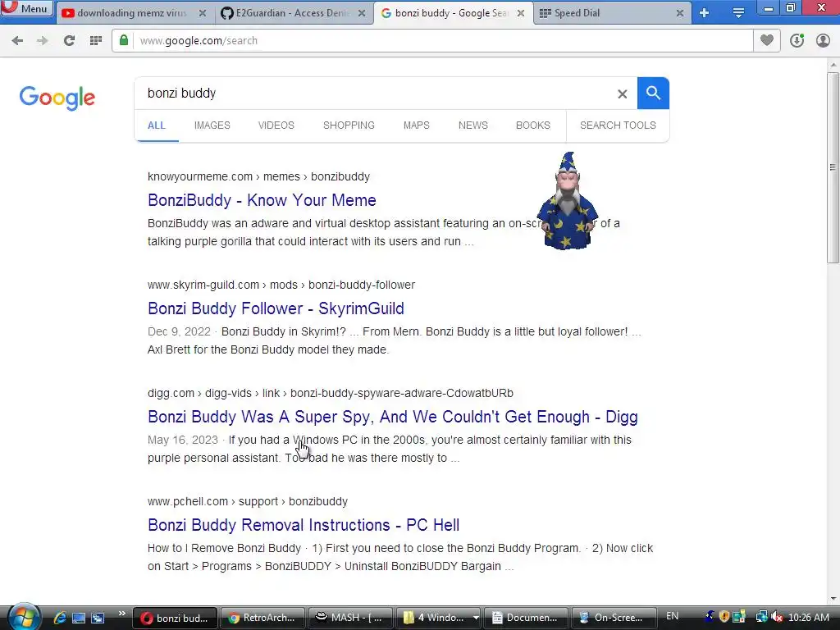Click Show Desktop quick launch icon
The image size is (840, 630).
(79, 618)
